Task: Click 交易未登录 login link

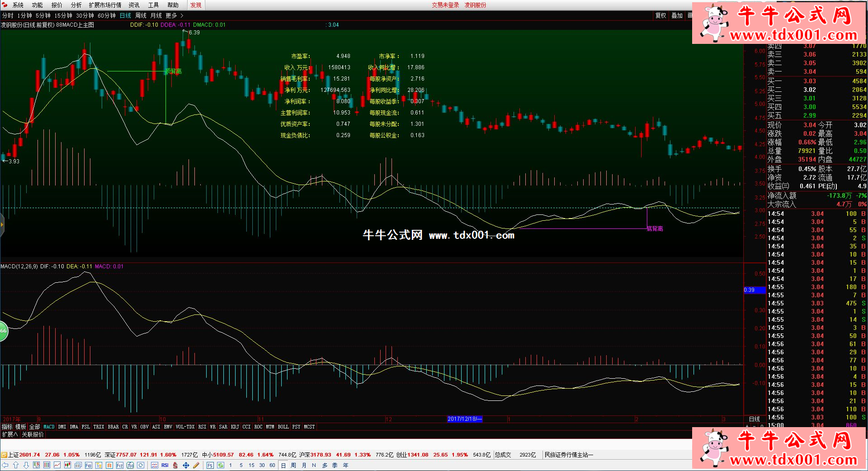Action: point(445,5)
